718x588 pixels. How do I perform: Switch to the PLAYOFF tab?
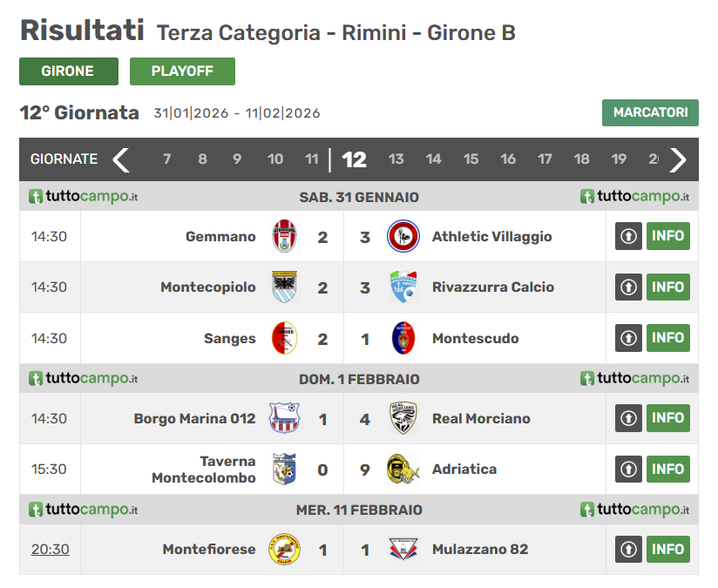pyautogui.click(x=182, y=71)
